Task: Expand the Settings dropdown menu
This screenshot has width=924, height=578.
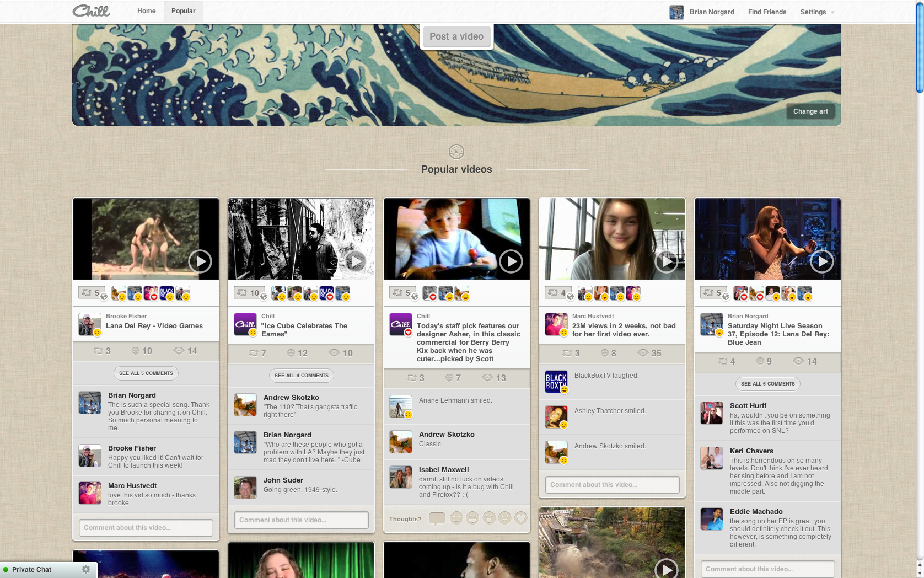Action: point(817,12)
